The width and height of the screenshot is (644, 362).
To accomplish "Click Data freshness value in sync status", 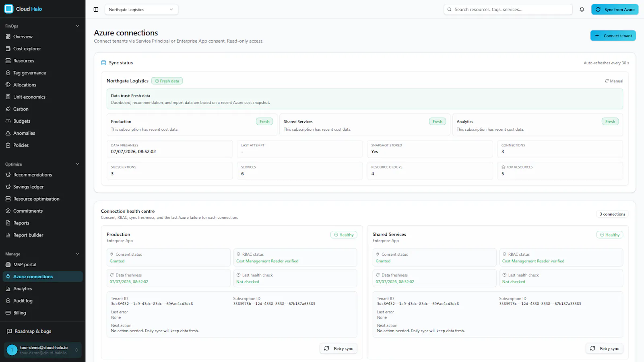I will coord(133,152).
